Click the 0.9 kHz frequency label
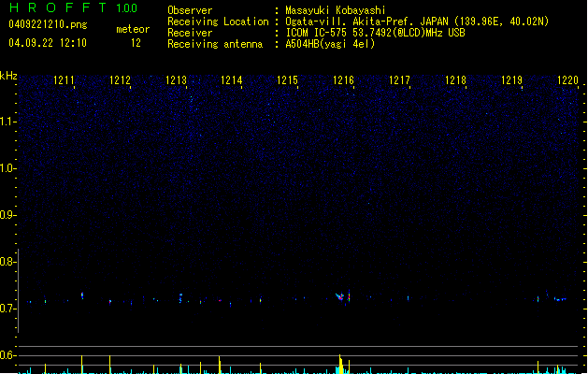 tap(7, 215)
